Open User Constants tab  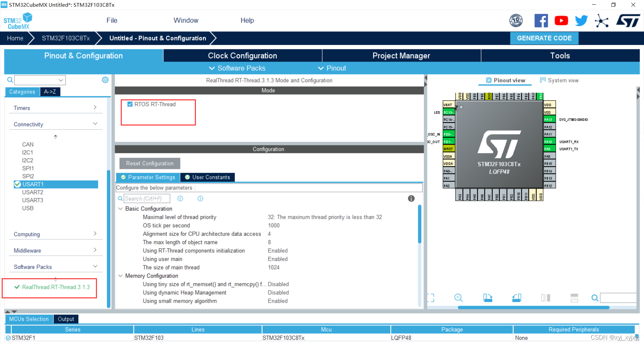coord(208,177)
